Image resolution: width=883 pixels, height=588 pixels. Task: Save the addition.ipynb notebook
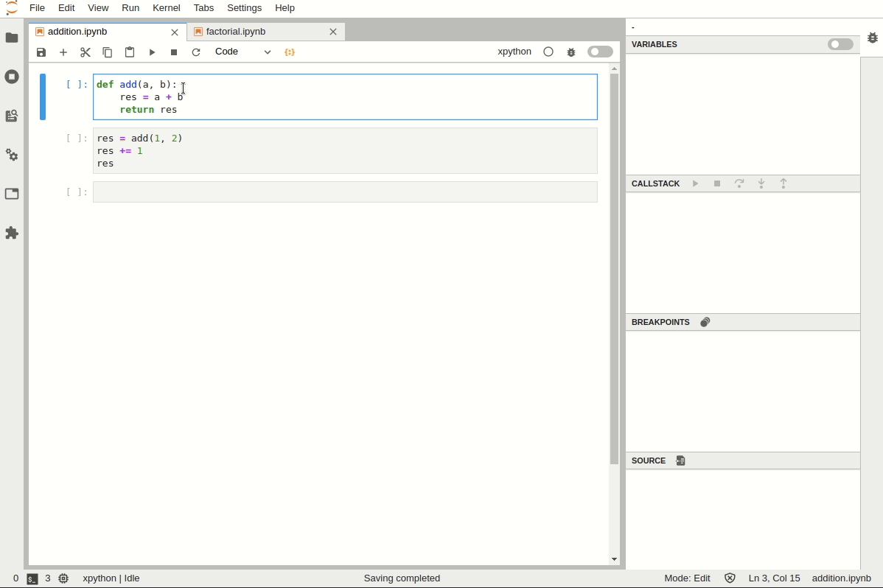click(x=41, y=52)
